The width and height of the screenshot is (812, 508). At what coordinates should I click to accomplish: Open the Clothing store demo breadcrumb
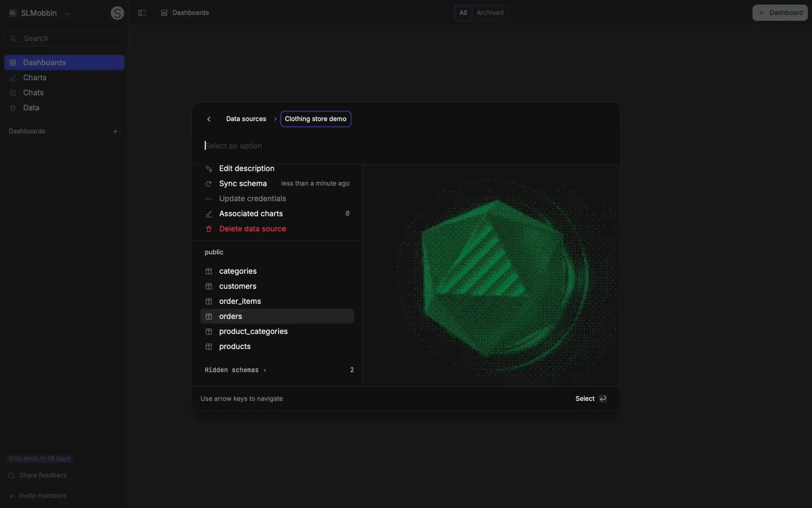pos(315,119)
